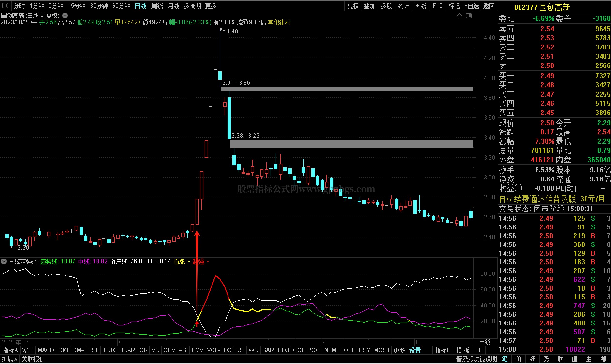Select the 日线 daily period
Screen dimensions: 611x364
[140, 6]
